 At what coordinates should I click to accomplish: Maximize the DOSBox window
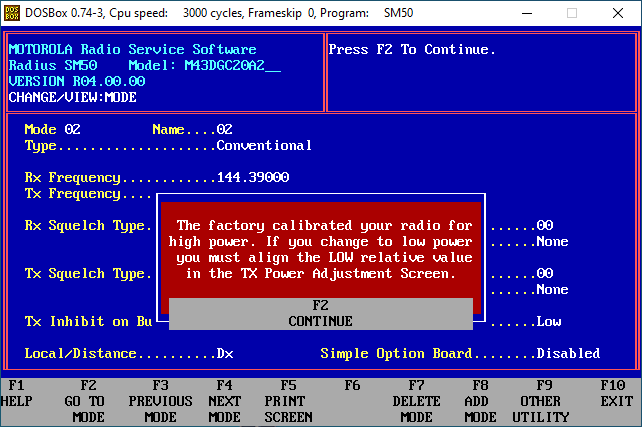pos(572,13)
